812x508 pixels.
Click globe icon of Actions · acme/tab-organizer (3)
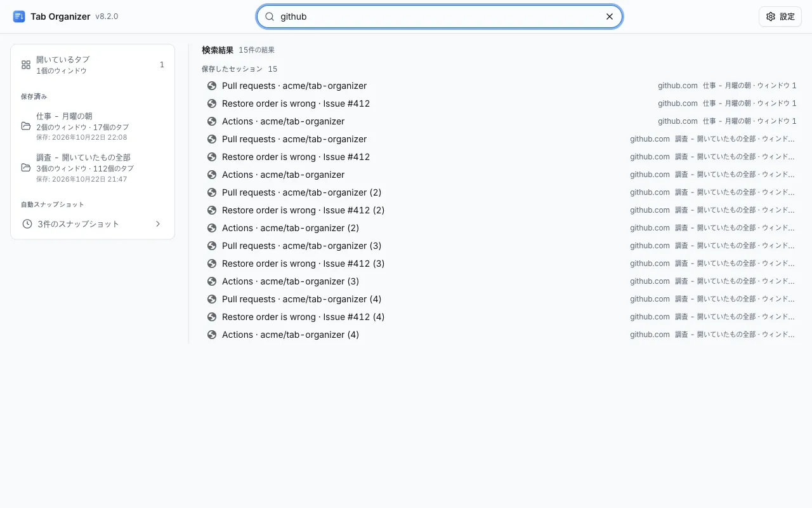212,281
